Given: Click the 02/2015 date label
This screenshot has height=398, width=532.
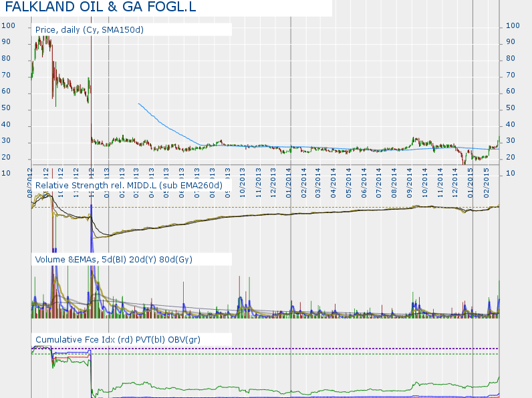Looking at the screenshot, I should [x=486, y=183].
